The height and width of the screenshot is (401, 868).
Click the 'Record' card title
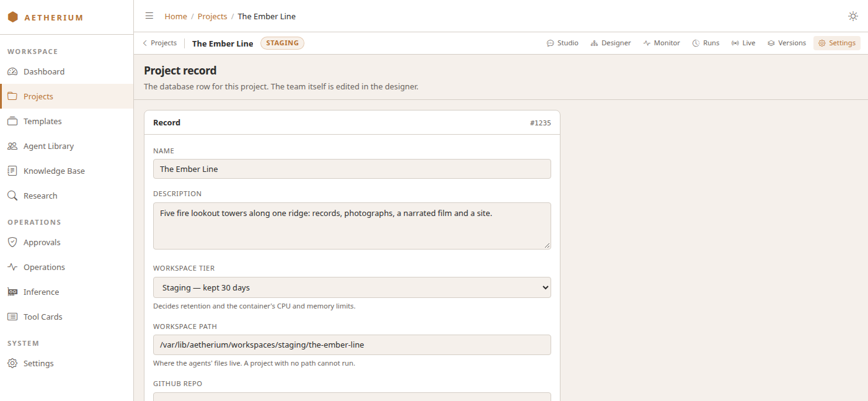(167, 122)
